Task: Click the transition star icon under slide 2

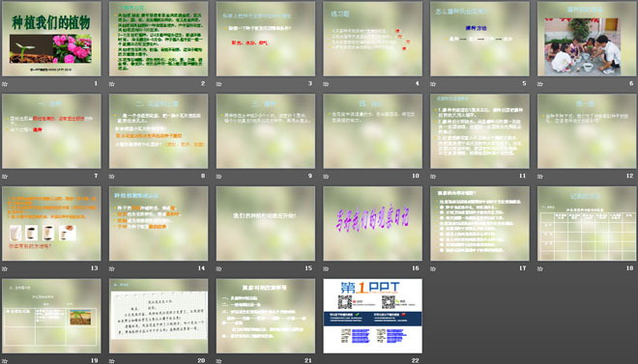Action: click(x=112, y=84)
